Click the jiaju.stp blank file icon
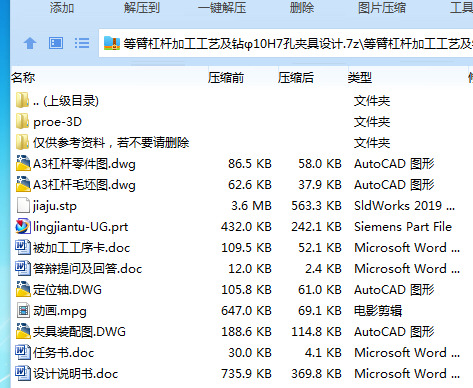The height and width of the screenshot is (388, 473). coord(23,205)
